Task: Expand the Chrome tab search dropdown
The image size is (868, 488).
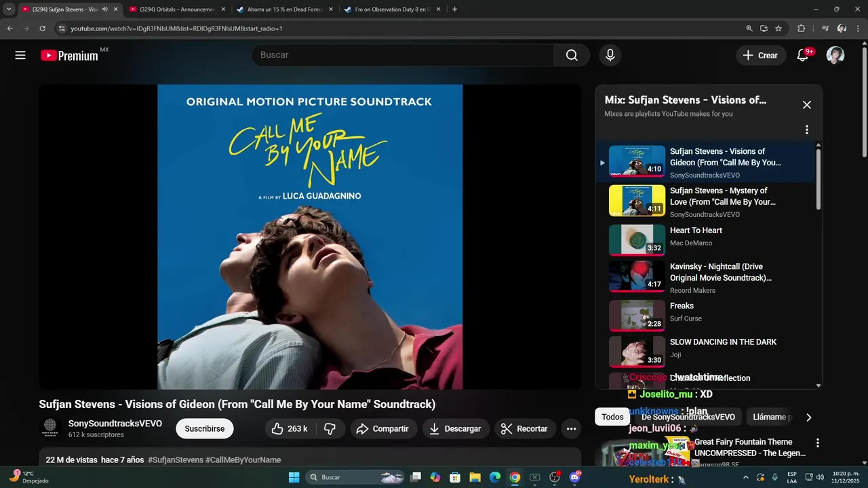Action: point(9,9)
